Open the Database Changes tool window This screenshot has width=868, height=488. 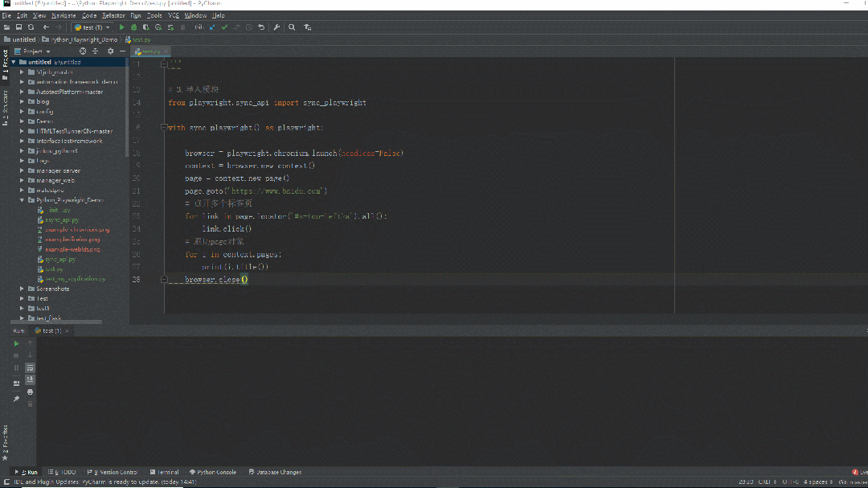point(275,472)
